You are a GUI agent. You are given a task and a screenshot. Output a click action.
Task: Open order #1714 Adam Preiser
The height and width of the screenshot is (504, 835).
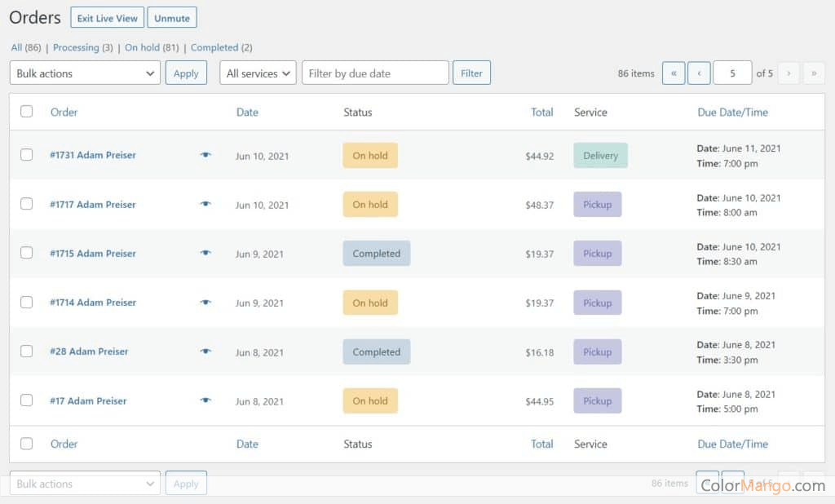click(x=92, y=303)
